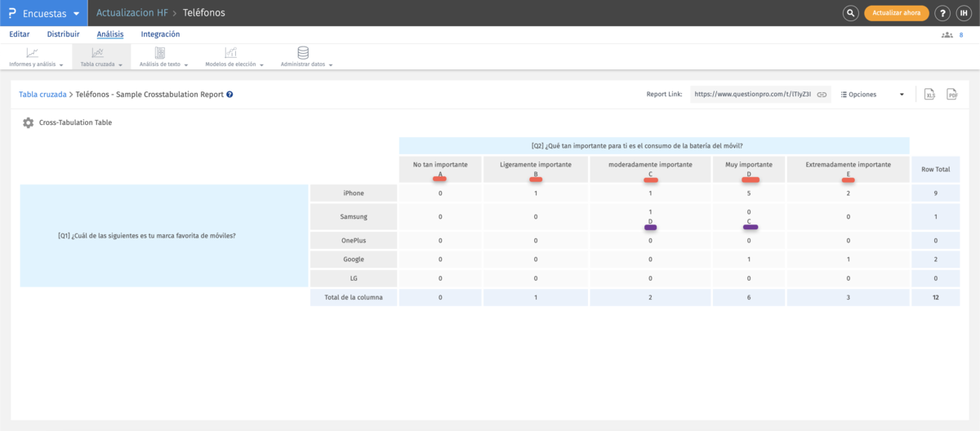Click the blue help icon beside report title
The height and width of the screenshot is (431, 980).
pyautogui.click(x=230, y=95)
